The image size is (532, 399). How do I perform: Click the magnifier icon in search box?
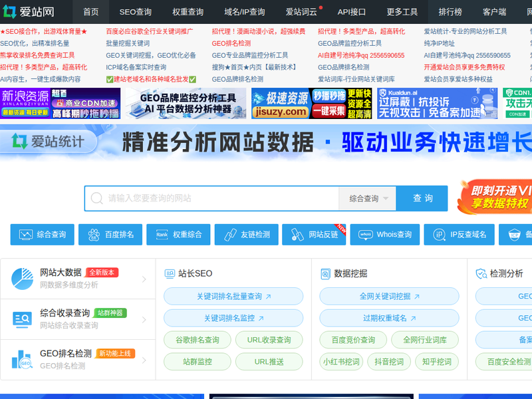[x=96, y=198]
